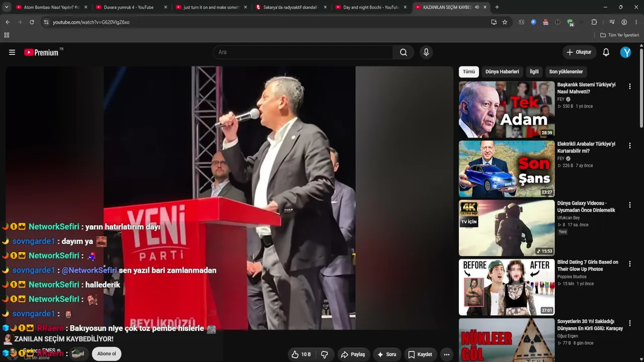
Task: Visit the Ufukcan Bey channel
Action: coord(569,218)
